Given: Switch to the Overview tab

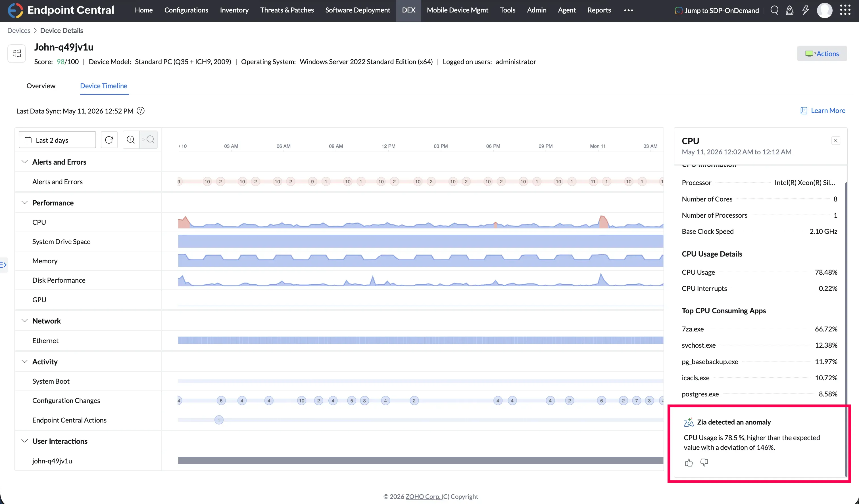Looking at the screenshot, I should 41,86.
